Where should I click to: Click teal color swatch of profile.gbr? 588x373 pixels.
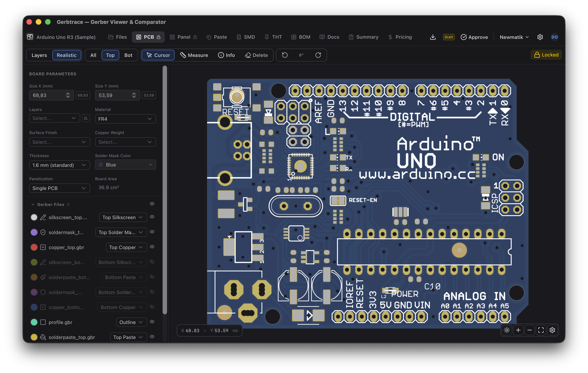pyautogui.click(x=34, y=322)
